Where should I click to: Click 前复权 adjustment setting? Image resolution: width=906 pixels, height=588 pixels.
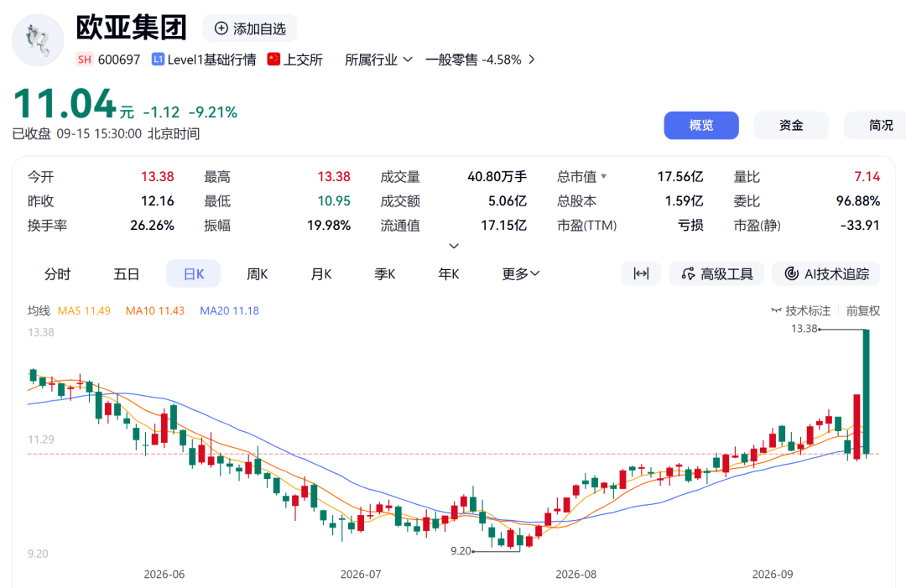coord(863,310)
